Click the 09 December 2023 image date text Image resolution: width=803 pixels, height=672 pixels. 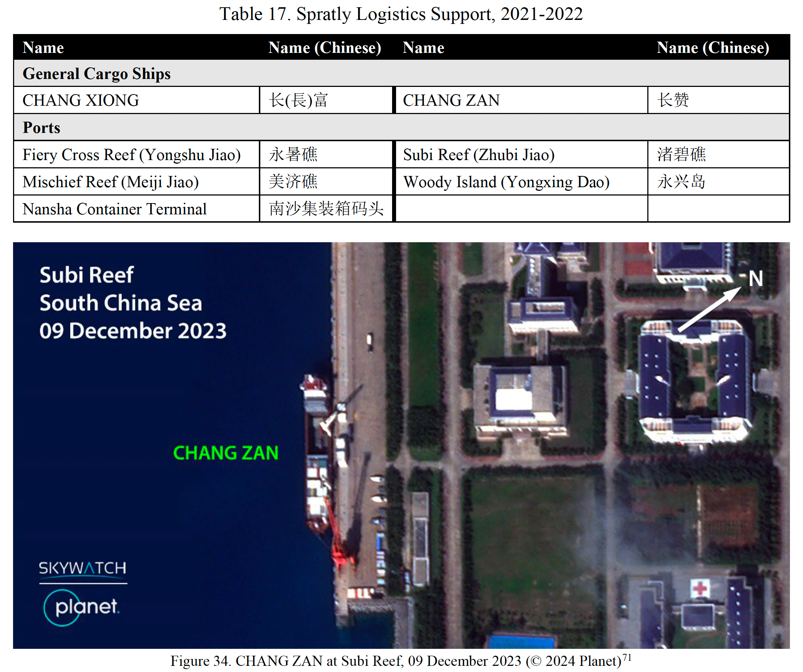click(x=133, y=331)
